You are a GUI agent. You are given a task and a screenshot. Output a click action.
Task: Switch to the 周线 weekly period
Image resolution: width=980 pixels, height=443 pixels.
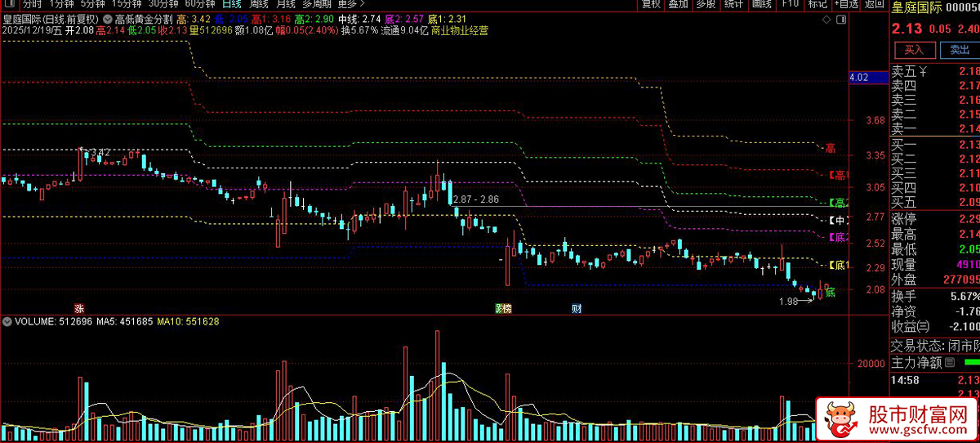[x=260, y=4]
